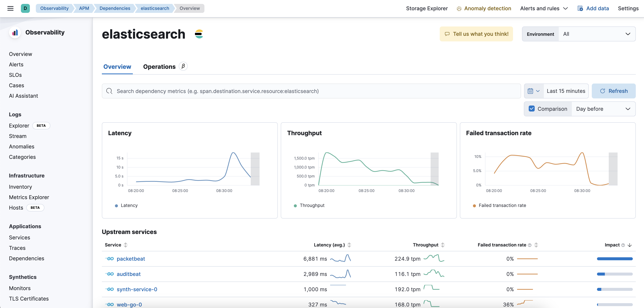The width and height of the screenshot is (644, 308).
Task: Click the Anomaly detection icon
Action: click(x=459, y=9)
